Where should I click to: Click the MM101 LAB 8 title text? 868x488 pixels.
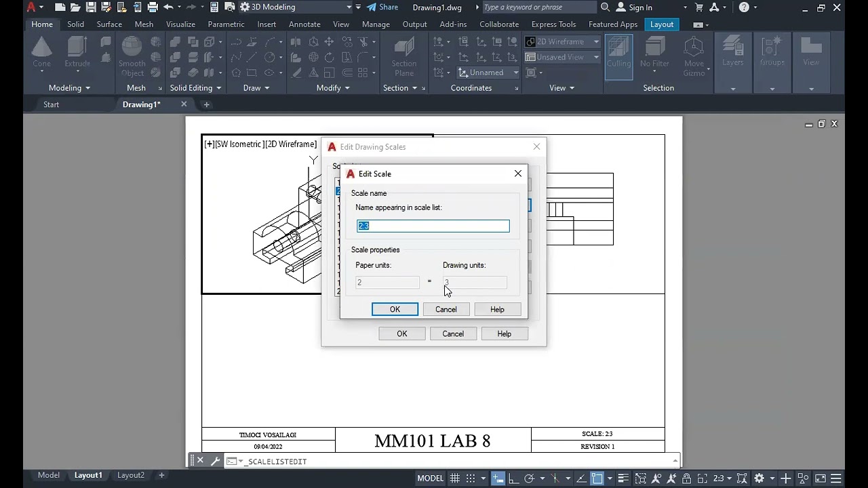433,441
